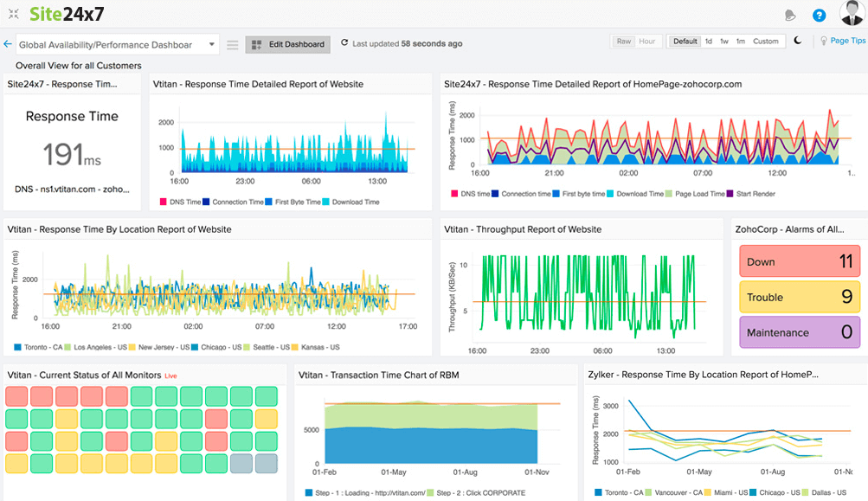Switch time range to 1d

709,42
